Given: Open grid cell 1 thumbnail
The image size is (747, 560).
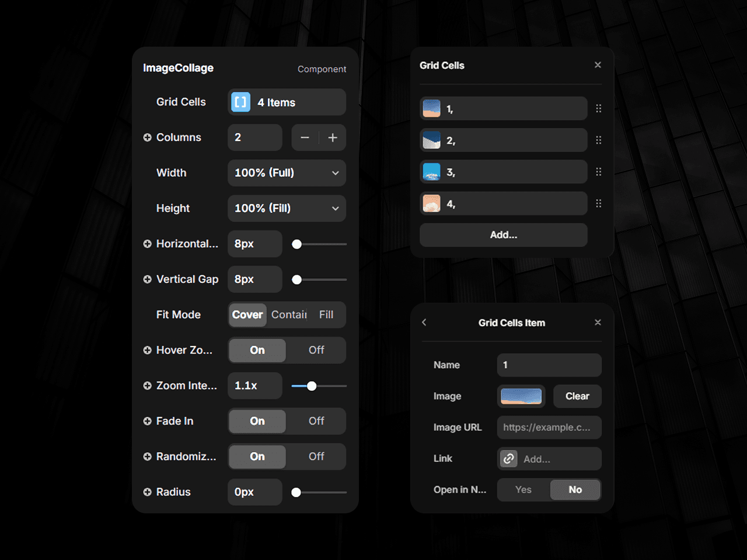Looking at the screenshot, I should pos(431,108).
